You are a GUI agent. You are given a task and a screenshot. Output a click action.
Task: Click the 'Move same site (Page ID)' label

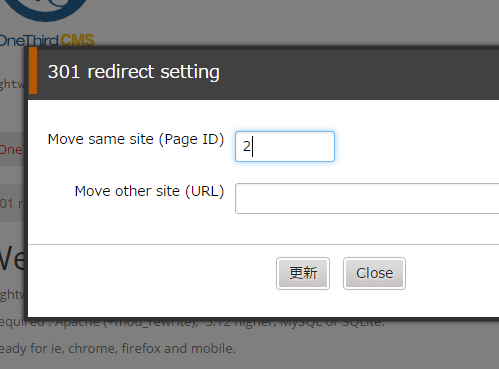pyautogui.click(x=136, y=139)
